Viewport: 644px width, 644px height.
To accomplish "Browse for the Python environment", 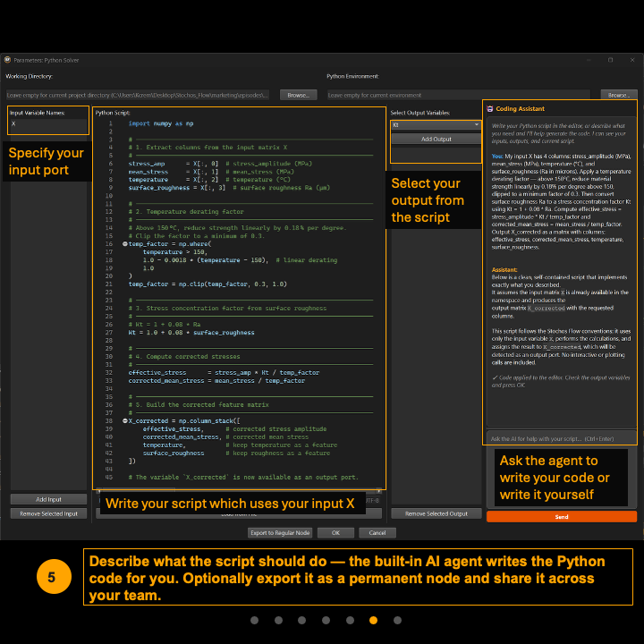I will [617, 95].
